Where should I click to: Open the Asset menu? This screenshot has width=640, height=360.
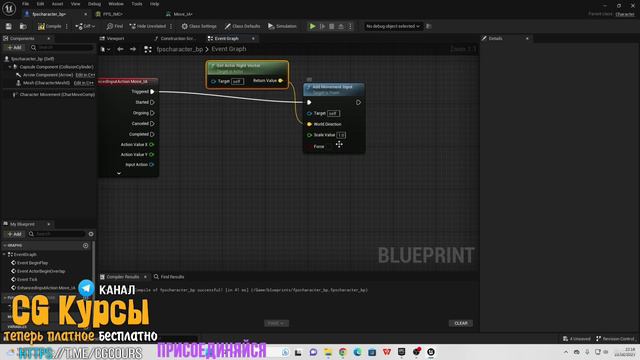[57, 4]
